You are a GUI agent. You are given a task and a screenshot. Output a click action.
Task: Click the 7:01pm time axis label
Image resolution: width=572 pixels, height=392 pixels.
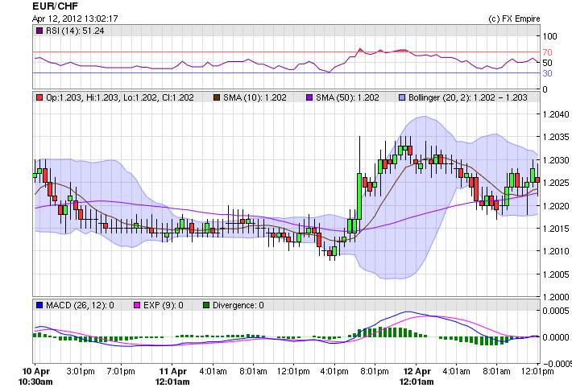pyautogui.click(x=121, y=371)
